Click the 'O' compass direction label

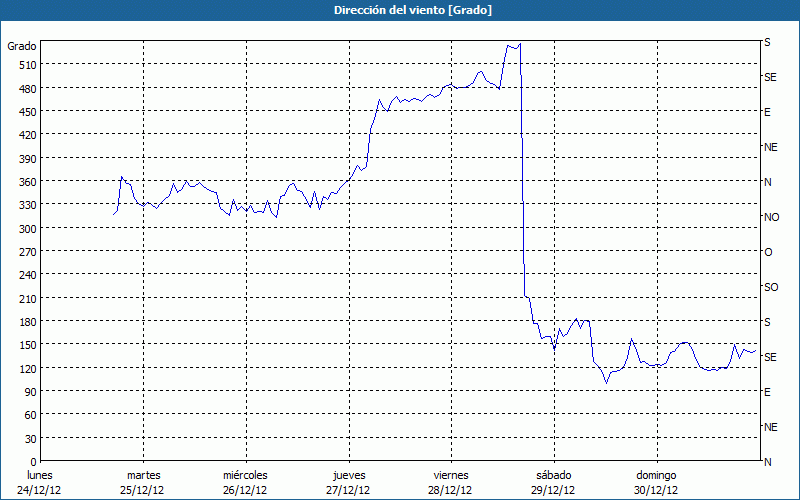[768, 252]
